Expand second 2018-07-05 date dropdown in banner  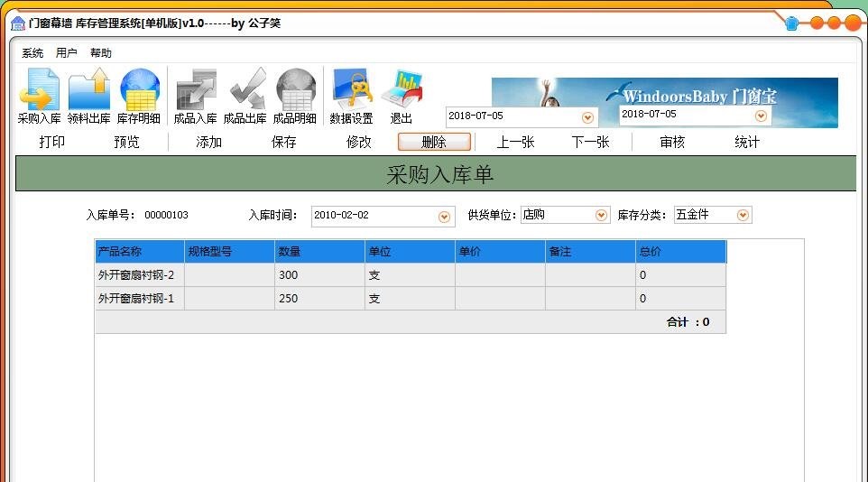[x=761, y=116]
